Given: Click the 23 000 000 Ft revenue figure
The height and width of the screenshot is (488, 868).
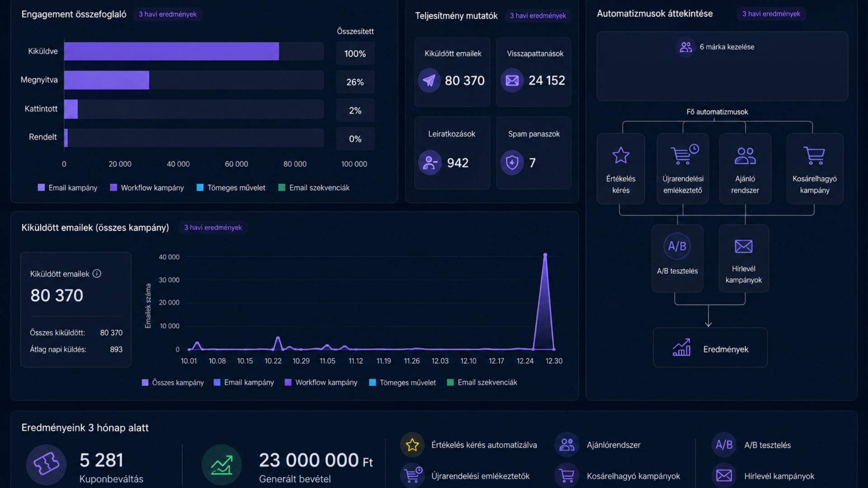Looking at the screenshot, I should click(x=316, y=460).
